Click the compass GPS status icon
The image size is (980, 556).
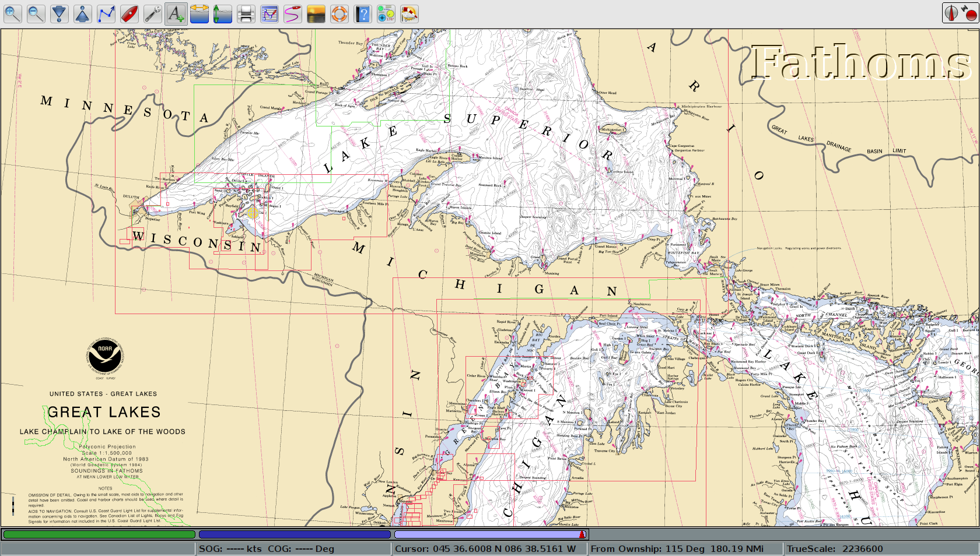tap(960, 13)
